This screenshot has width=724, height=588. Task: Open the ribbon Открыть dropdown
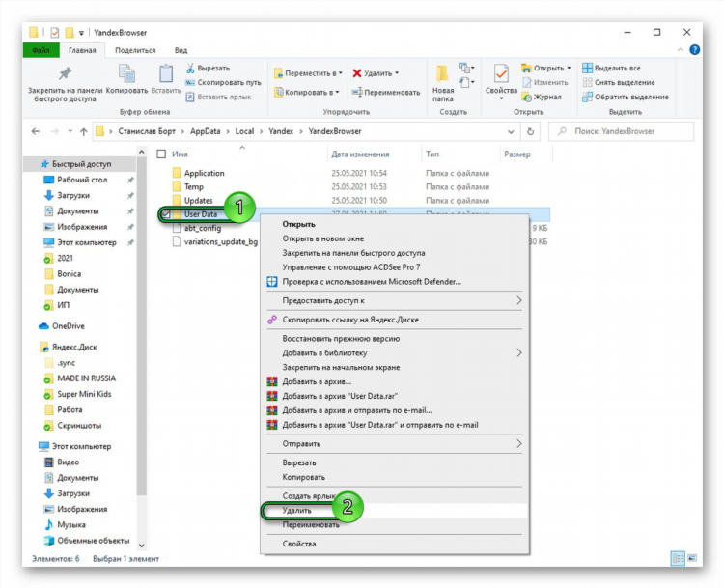point(569,68)
